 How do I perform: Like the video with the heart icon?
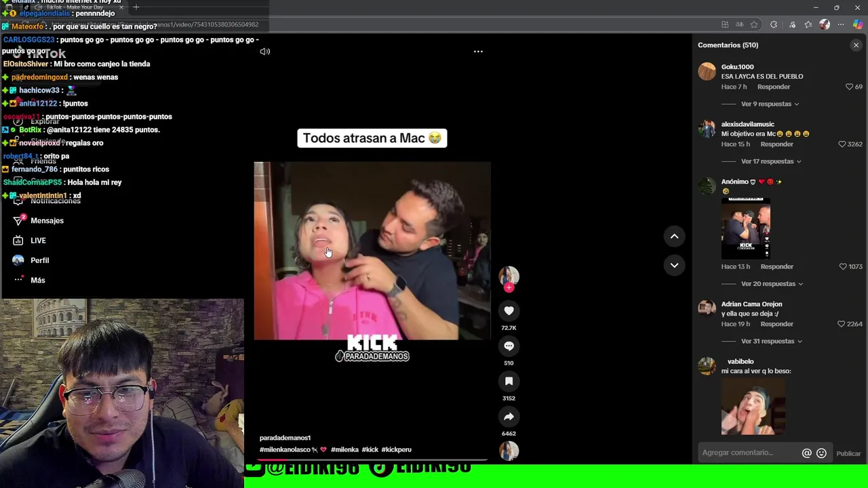509,310
